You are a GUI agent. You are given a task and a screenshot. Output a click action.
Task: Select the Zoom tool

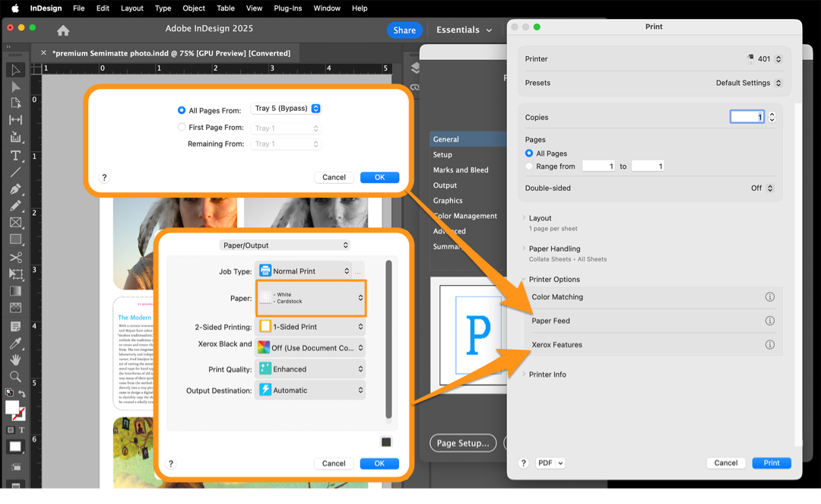coord(16,376)
